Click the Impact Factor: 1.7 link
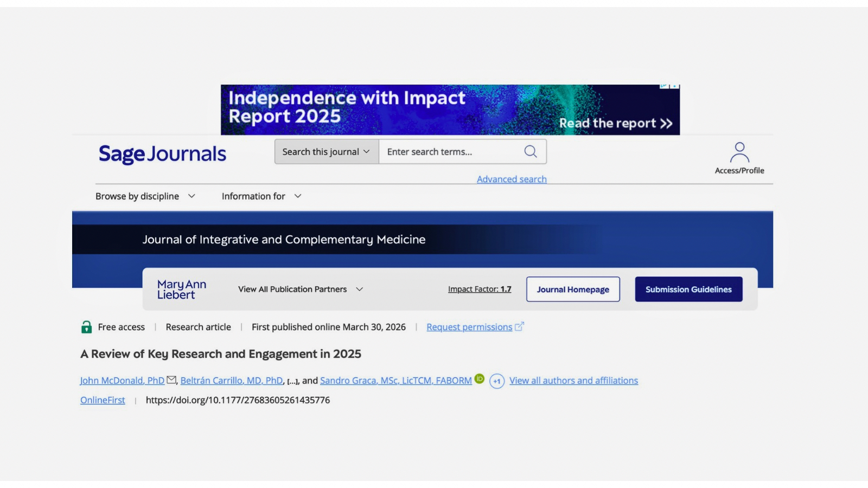 [x=480, y=290]
